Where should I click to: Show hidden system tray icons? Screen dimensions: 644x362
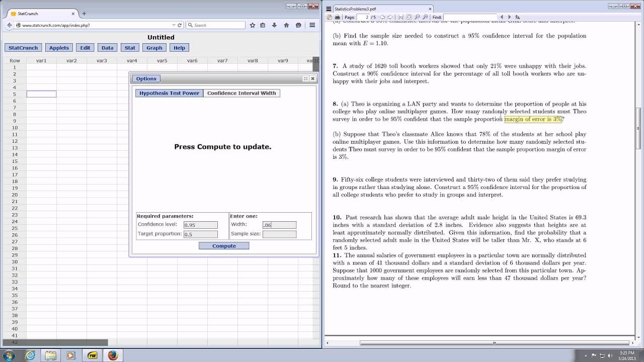point(586,355)
